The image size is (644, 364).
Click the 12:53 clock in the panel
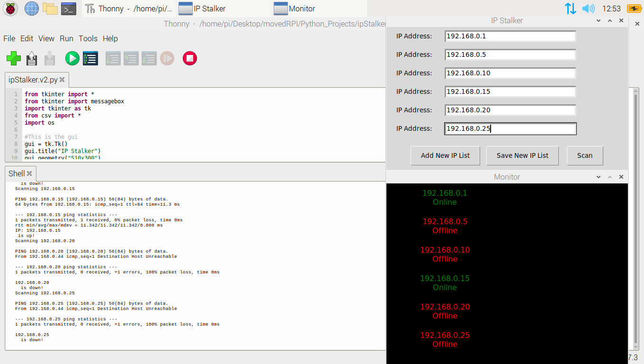(611, 9)
